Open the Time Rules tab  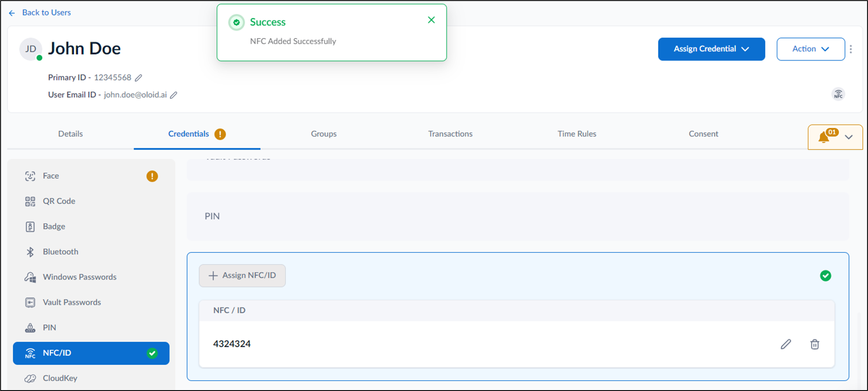[577, 134]
